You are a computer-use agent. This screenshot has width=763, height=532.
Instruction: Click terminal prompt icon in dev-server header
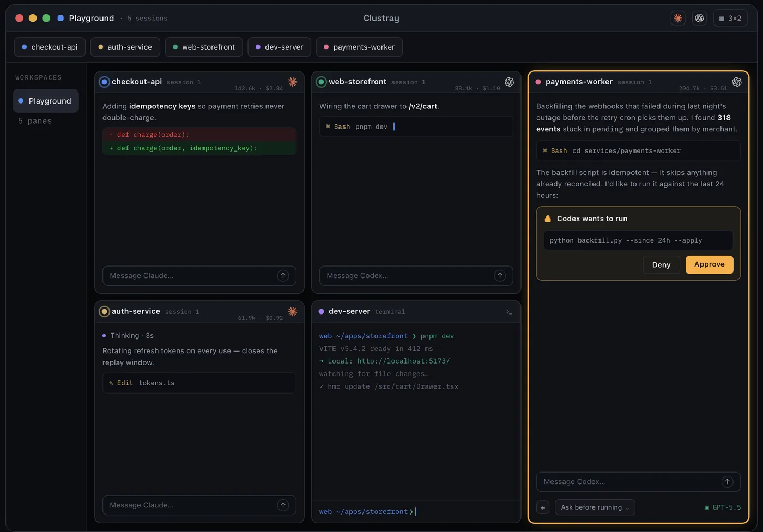[509, 312]
